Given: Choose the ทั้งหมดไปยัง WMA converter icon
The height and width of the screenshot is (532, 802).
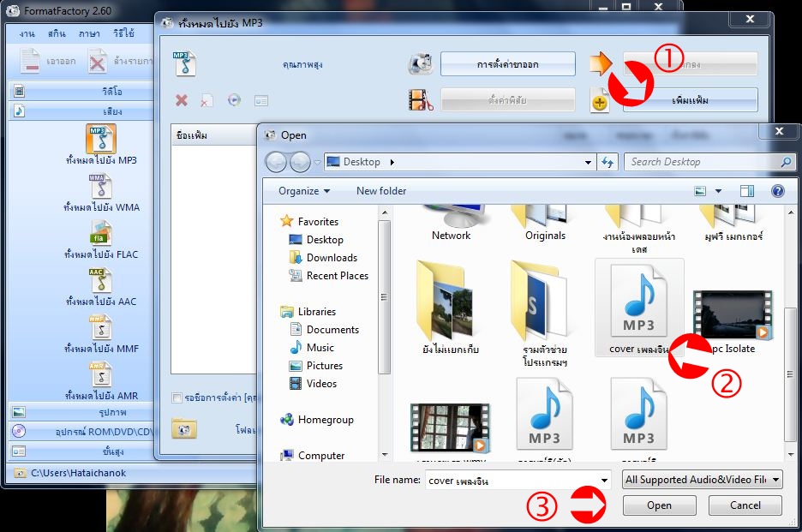Looking at the screenshot, I should tap(100, 186).
